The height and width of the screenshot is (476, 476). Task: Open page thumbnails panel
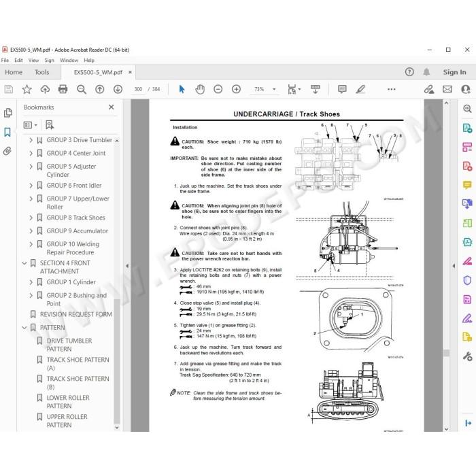[8, 113]
